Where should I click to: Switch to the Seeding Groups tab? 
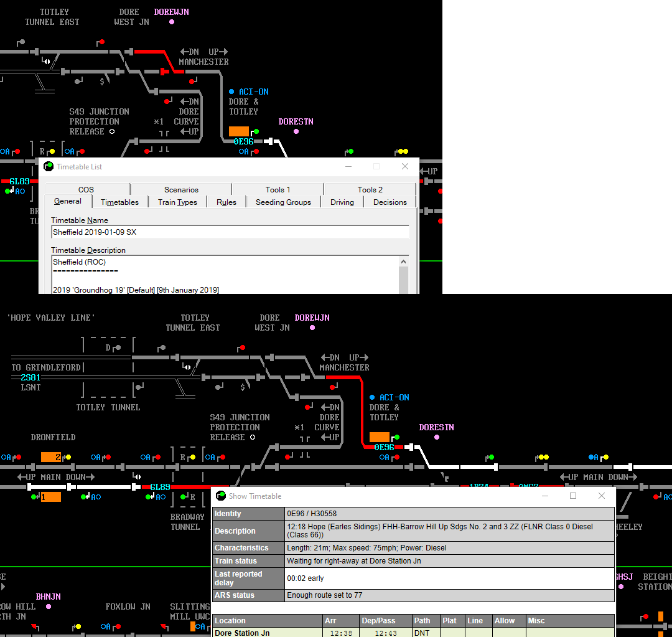click(x=283, y=202)
